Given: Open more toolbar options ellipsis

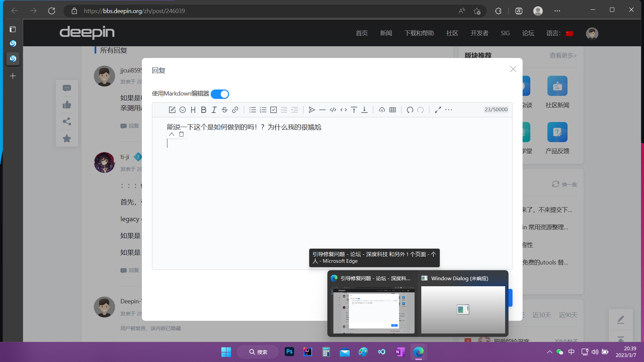Looking at the screenshot, I should click(x=448, y=110).
